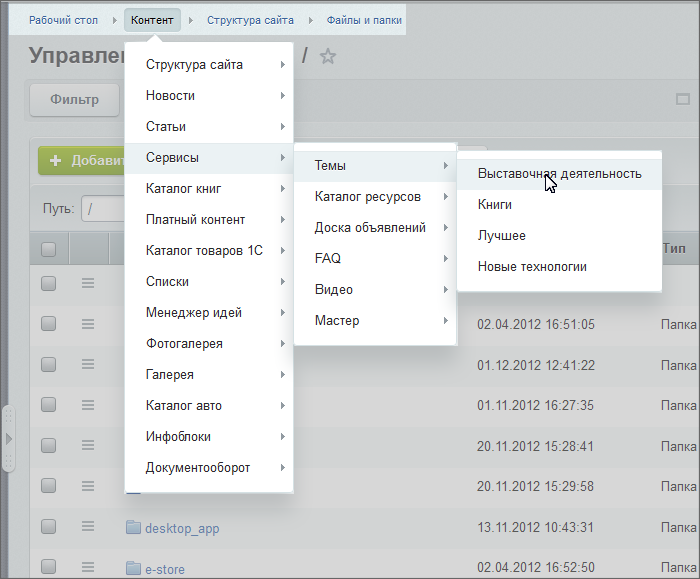Toggle the select-all checkbox in table header
The height and width of the screenshot is (579, 700).
click(x=48, y=249)
